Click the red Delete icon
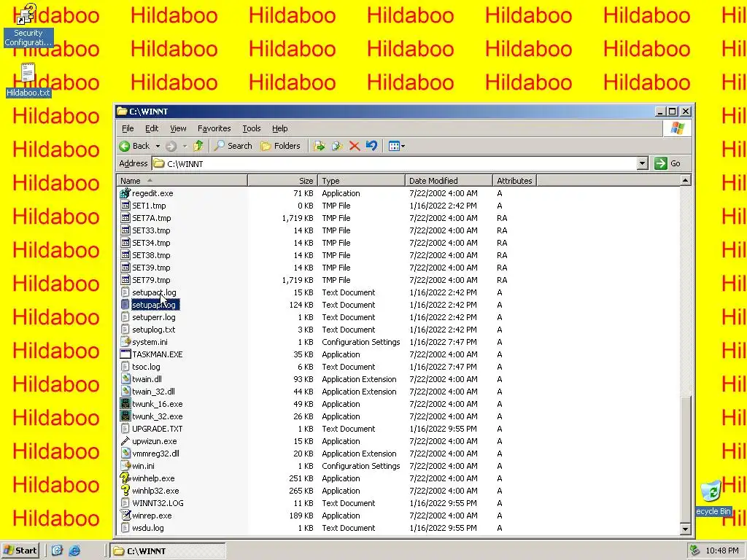 pyautogui.click(x=355, y=146)
